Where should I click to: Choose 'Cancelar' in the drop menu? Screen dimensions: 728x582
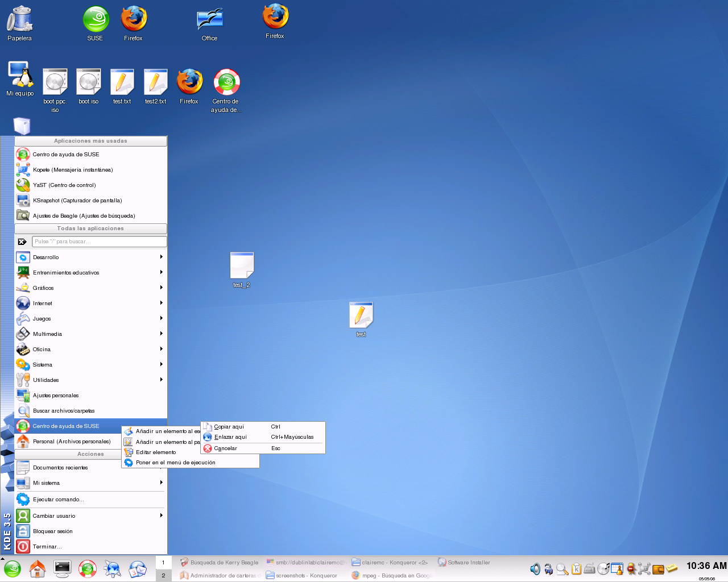coord(225,448)
